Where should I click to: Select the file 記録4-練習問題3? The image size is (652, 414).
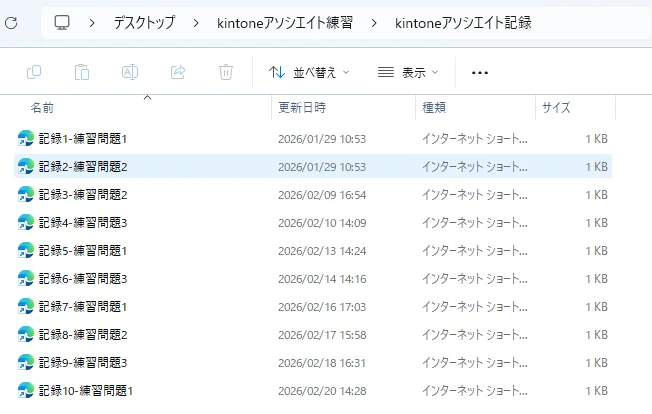[x=83, y=222]
